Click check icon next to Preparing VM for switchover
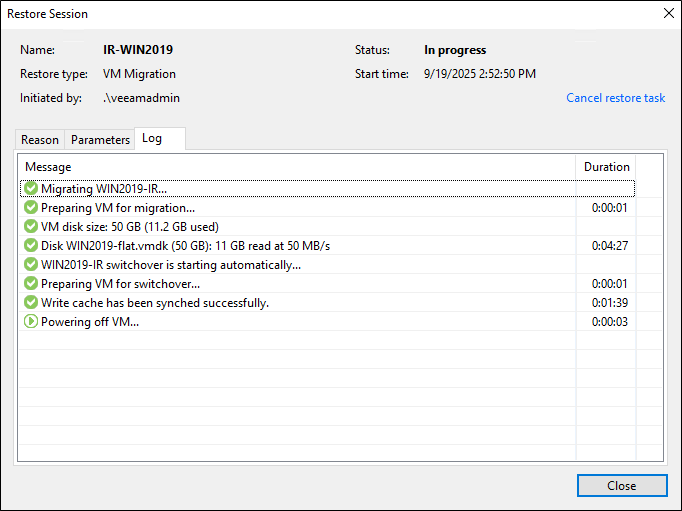 pyautogui.click(x=31, y=284)
